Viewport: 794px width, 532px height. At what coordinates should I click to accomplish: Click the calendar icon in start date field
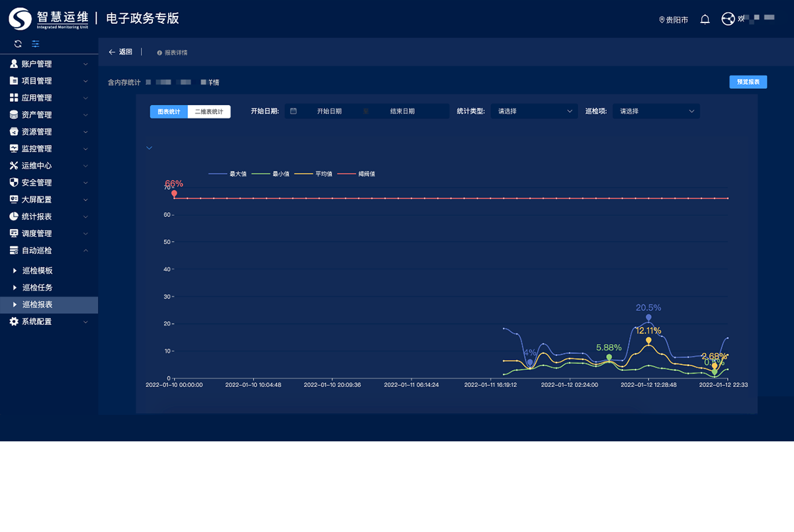[x=293, y=111]
